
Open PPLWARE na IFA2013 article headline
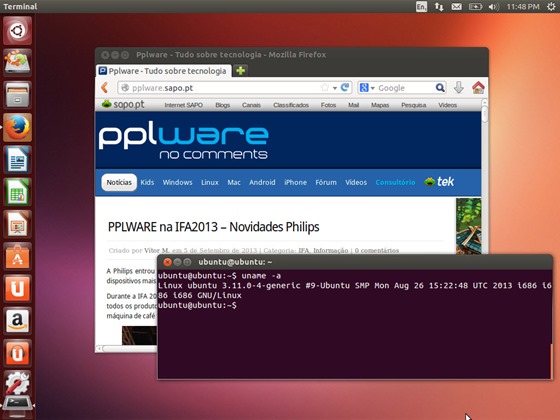pos(214,227)
